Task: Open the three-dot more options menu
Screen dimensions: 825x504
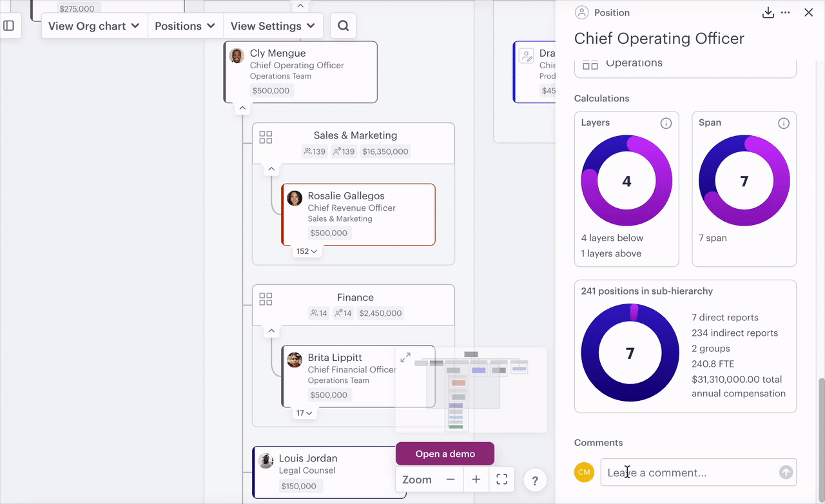Action: click(785, 13)
